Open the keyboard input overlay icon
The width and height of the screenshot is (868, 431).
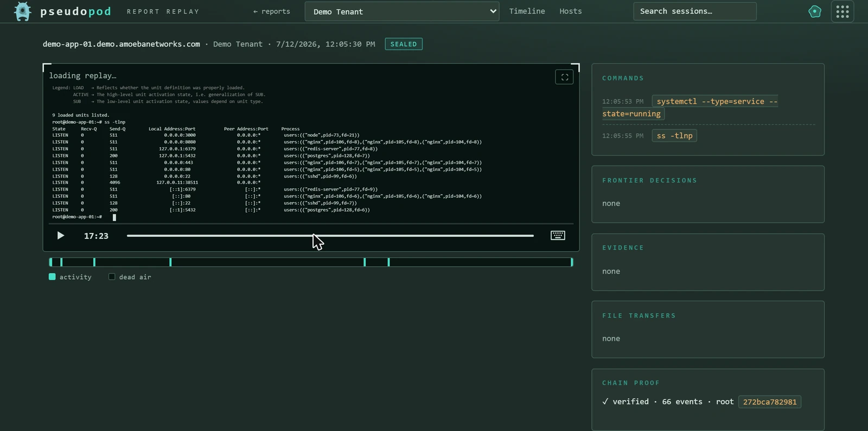point(558,235)
